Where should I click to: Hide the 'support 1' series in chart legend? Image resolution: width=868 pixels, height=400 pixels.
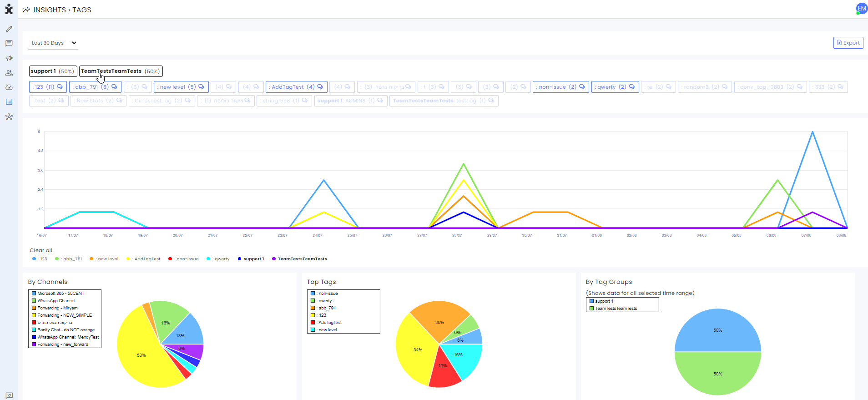[x=251, y=259]
